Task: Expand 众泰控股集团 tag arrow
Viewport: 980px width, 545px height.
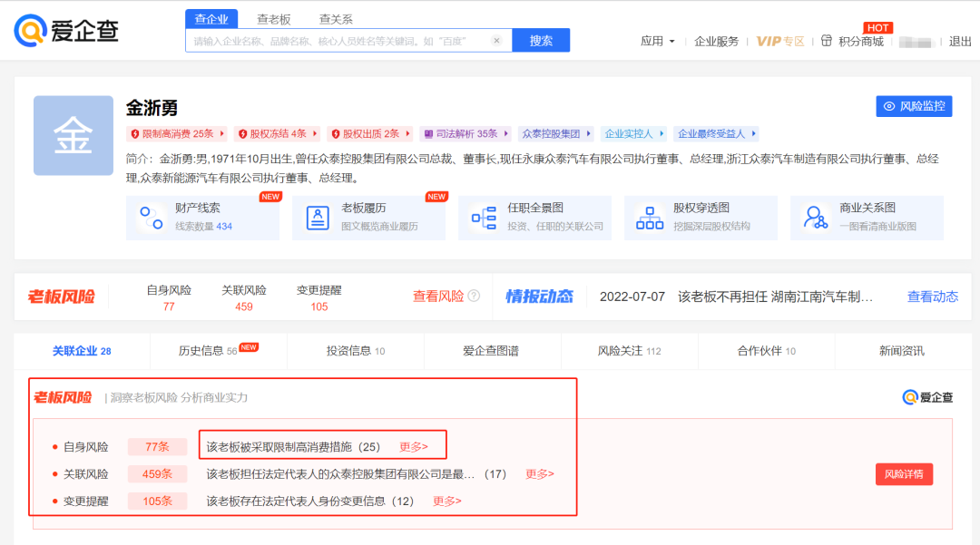Action: [588, 133]
